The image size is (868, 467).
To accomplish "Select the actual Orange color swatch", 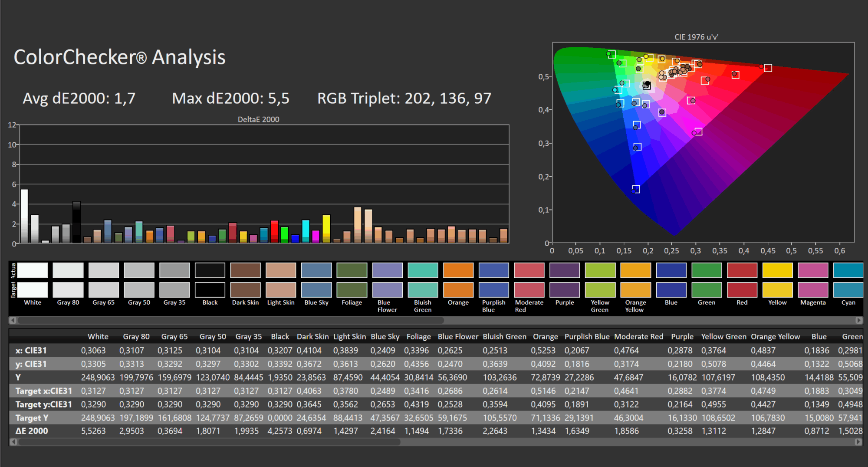I will coord(458,270).
